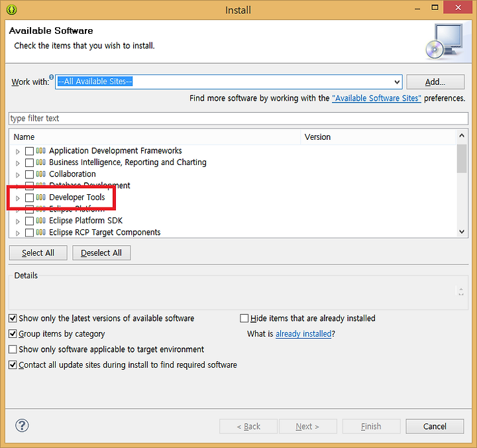Viewport: 477px width, 448px height.
Task: Click the Details area scroll stepper
Action: [461, 292]
